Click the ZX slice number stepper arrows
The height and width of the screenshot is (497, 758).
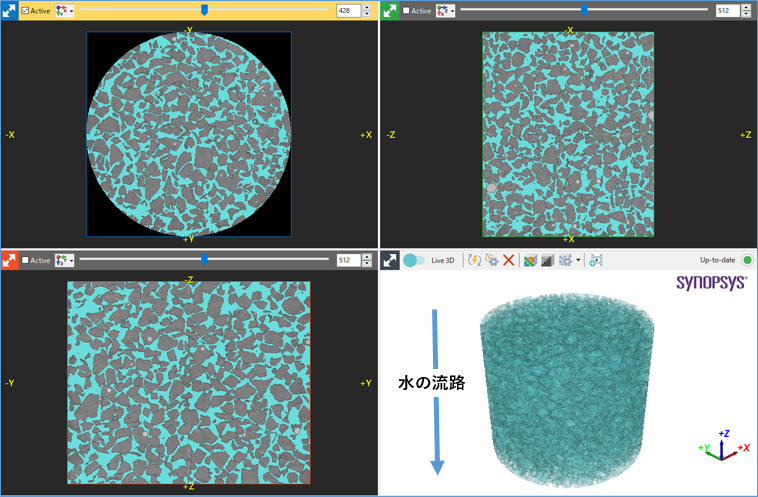coord(746,11)
